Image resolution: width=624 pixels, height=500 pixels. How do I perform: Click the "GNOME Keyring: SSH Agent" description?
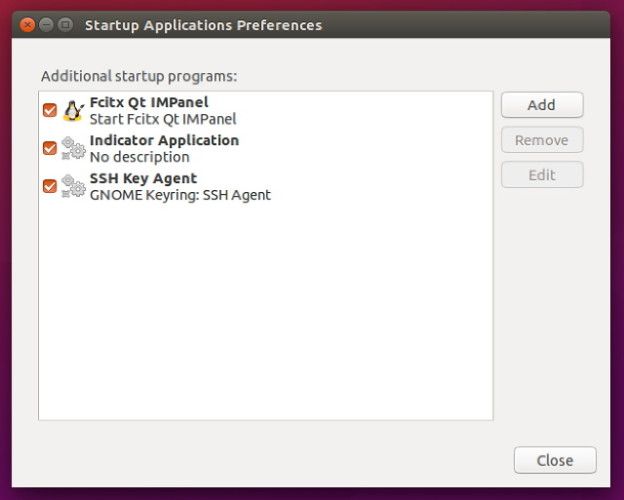pos(180,195)
